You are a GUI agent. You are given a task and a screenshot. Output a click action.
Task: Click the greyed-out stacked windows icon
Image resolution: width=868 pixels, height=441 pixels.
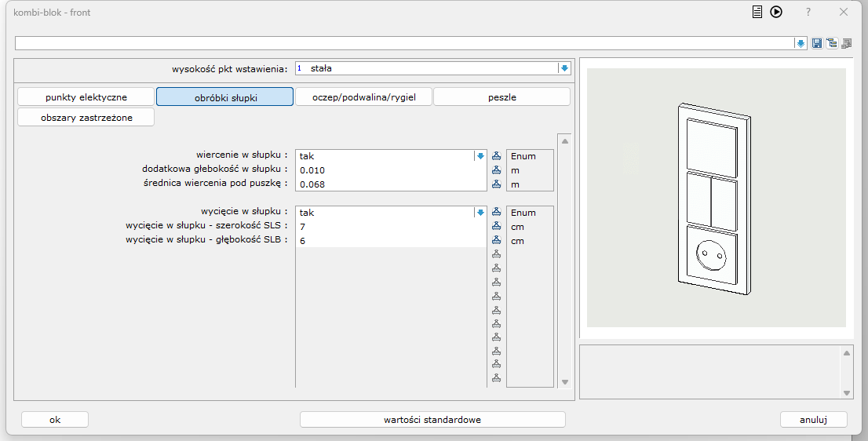pos(846,43)
